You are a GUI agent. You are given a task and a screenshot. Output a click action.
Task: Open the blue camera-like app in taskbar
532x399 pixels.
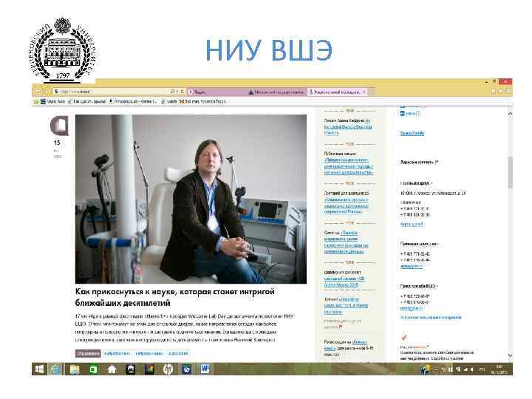[186, 369]
